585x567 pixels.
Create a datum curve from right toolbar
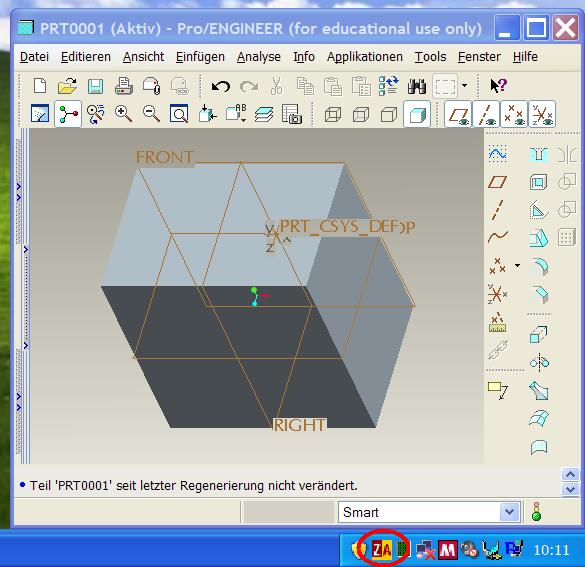pyautogui.click(x=498, y=236)
